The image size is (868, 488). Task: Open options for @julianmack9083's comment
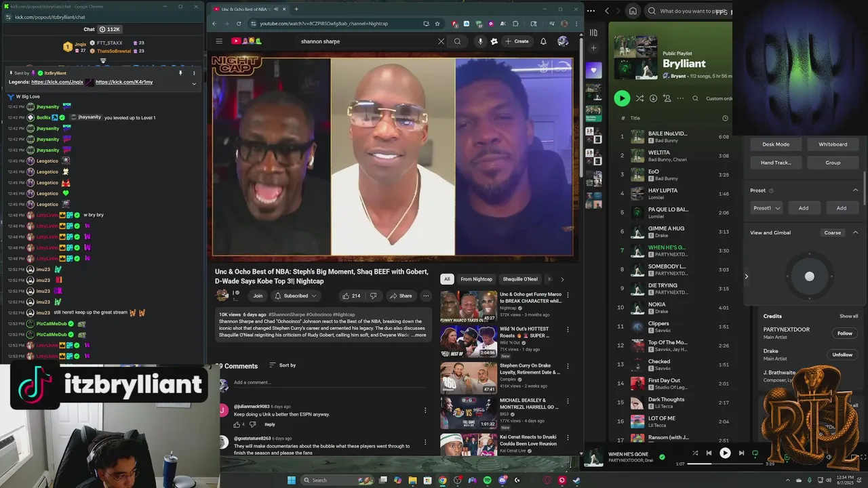425,410
